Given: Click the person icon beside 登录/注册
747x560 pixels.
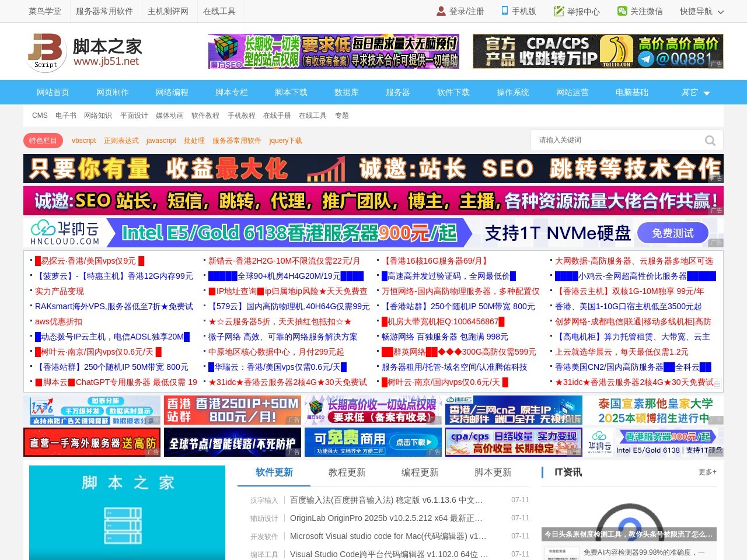Looking at the screenshot, I should tap(441, 10).
